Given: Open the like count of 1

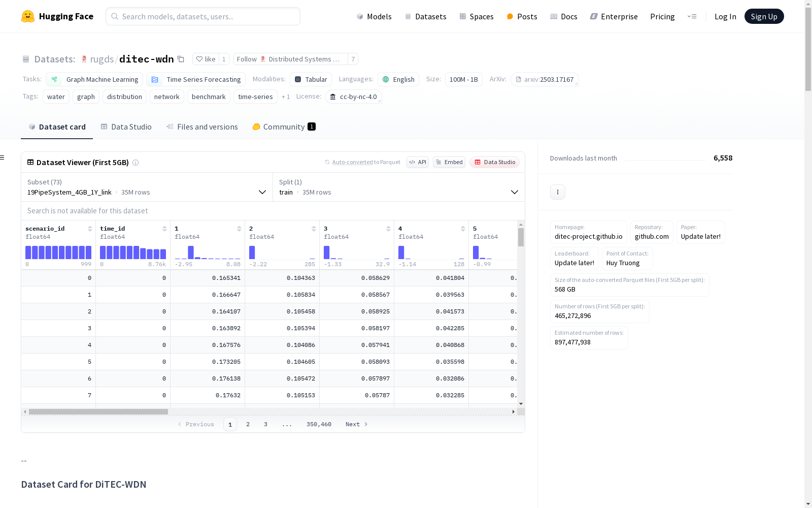Looking at the screenshot, I should [x=224, y=59].
